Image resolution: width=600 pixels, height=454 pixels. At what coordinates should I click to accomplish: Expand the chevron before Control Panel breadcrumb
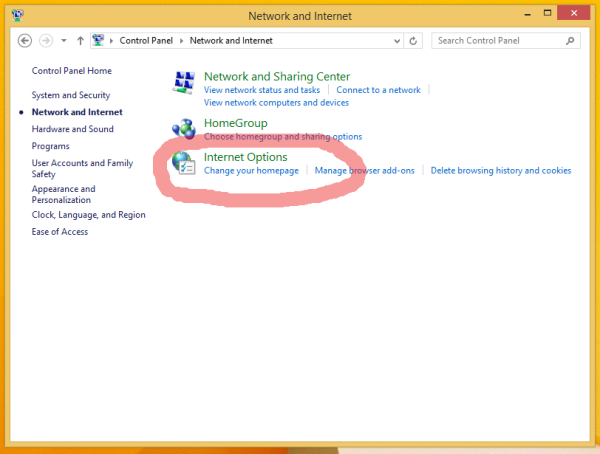(x=111, y=41)
